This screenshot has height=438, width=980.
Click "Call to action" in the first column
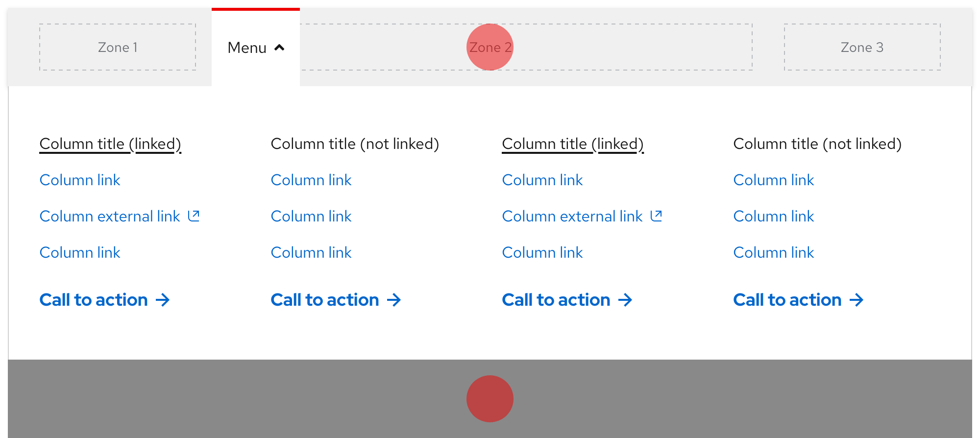[93, 299]
